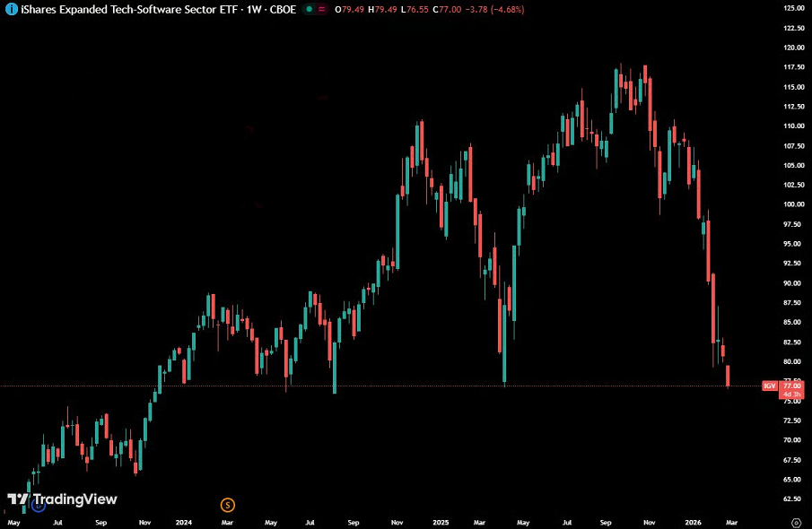Viewport: 812px width, 529px height.
Task: Select the most recent red weekly candle
Action: click(728, 377)
